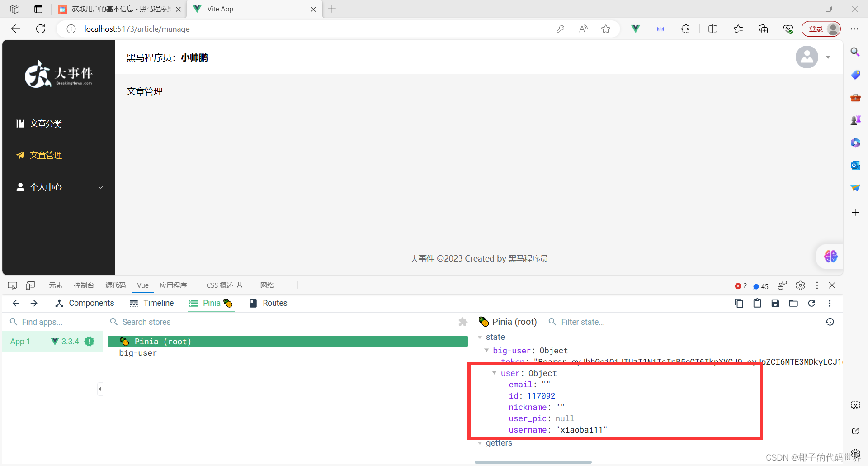Open Components view in Vue devtools

point(85,303)
